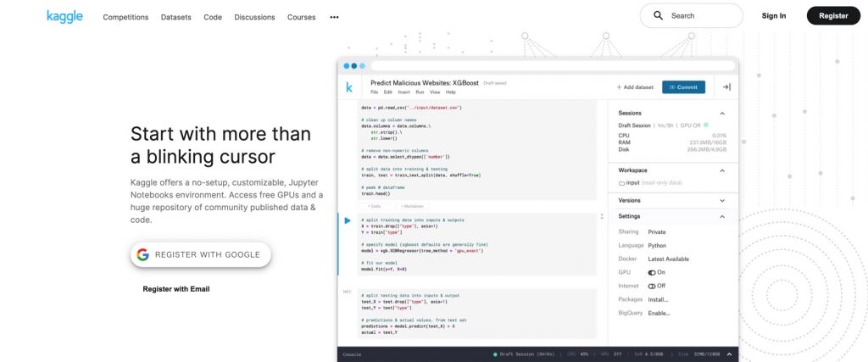Expand the console with the bottom chevron
The height and width of the screenshot is (362, 868).
pos(730,354)
